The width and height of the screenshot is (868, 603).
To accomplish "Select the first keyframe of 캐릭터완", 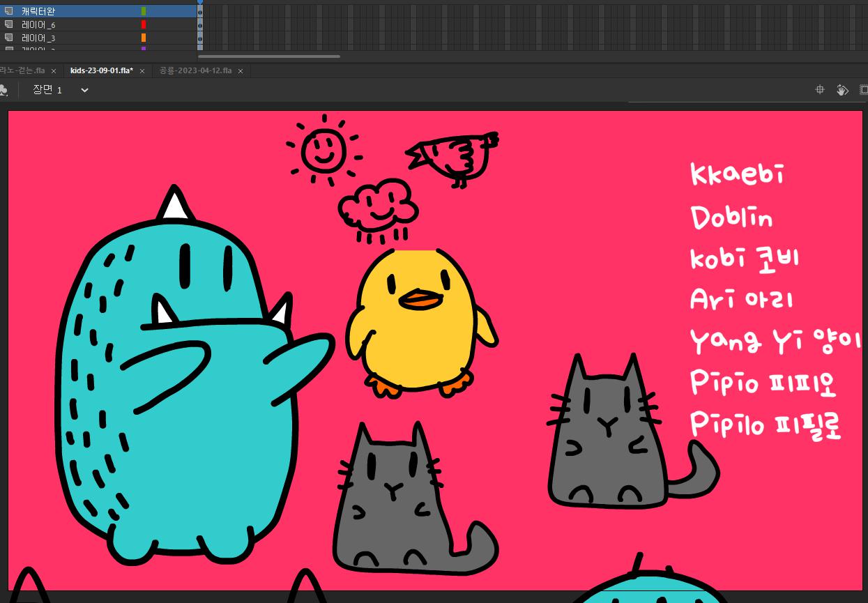I will pos(201,11).
